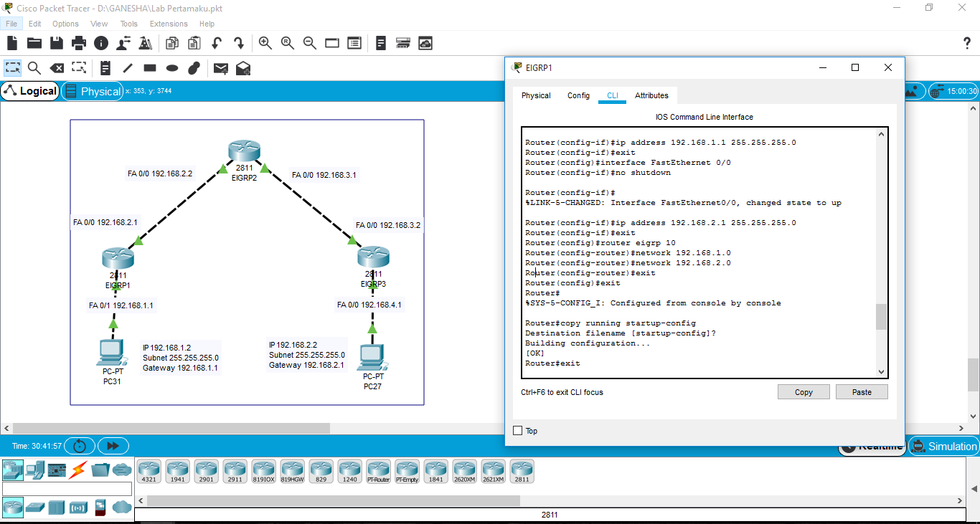Click CLI vertical scrollbar down arrow
Image resolution: width=980 pixels, height=524 pixels.
click(x=882, y=371)
